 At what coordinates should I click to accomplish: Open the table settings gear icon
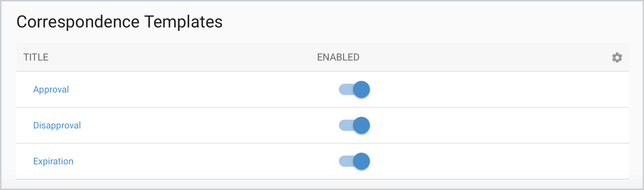point(617,57)
